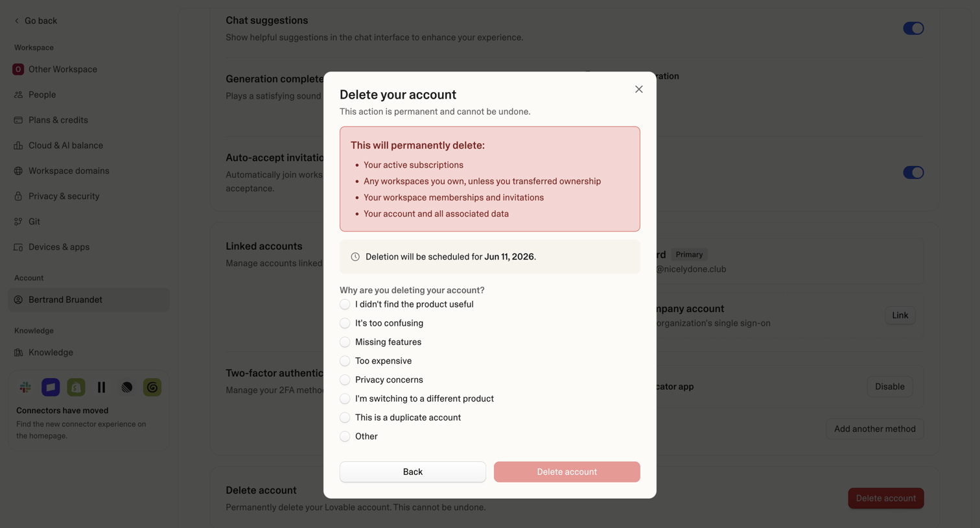Click the Go back arrow icon
980x528 pixels.
pos(17,21)
